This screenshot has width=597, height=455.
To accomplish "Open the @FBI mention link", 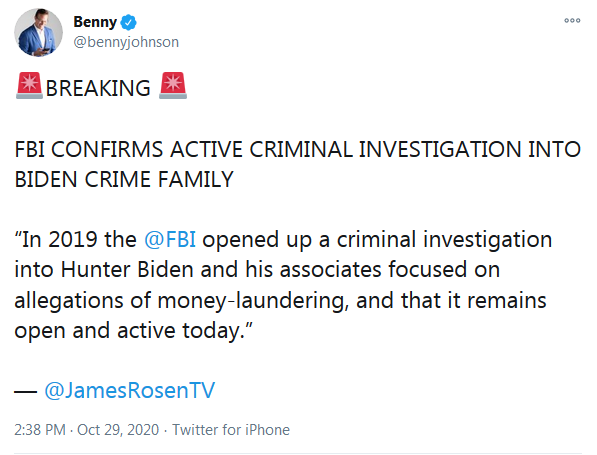I will click(170, 239).
